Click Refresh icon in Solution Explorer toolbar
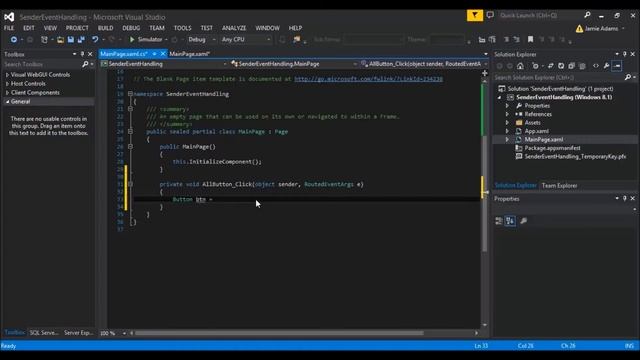This screenshot has width=640, height=360. pos(561,66)
